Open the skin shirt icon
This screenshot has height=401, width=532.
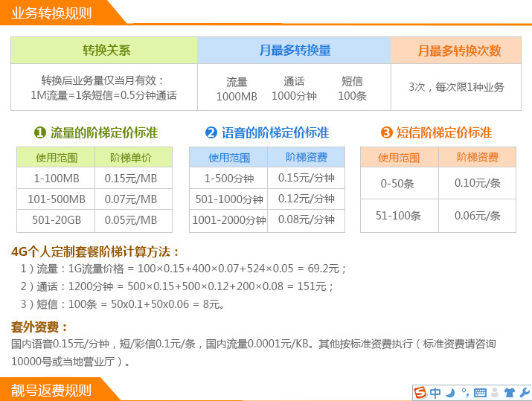click(x=510, y=393)
